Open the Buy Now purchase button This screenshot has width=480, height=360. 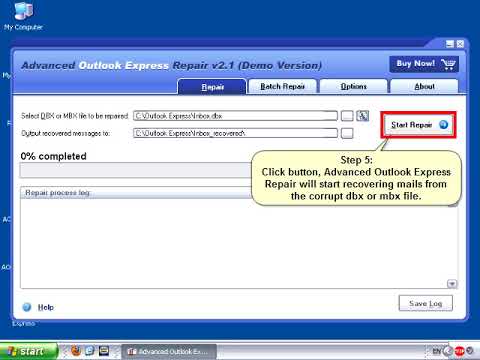coord(424,64)
